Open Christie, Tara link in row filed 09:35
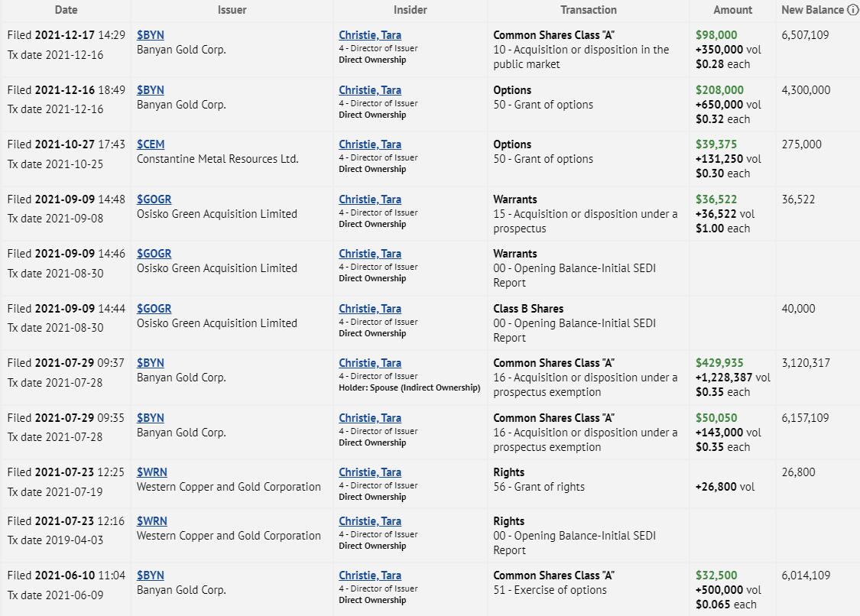860x616 pixels. pos(370,417)
